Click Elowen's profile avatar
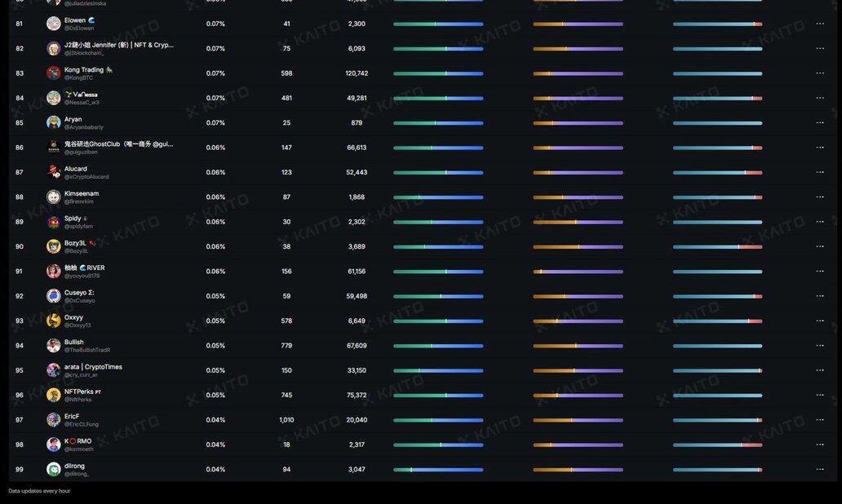The height and width of the screenshot is (504, 842). point(54,24)
